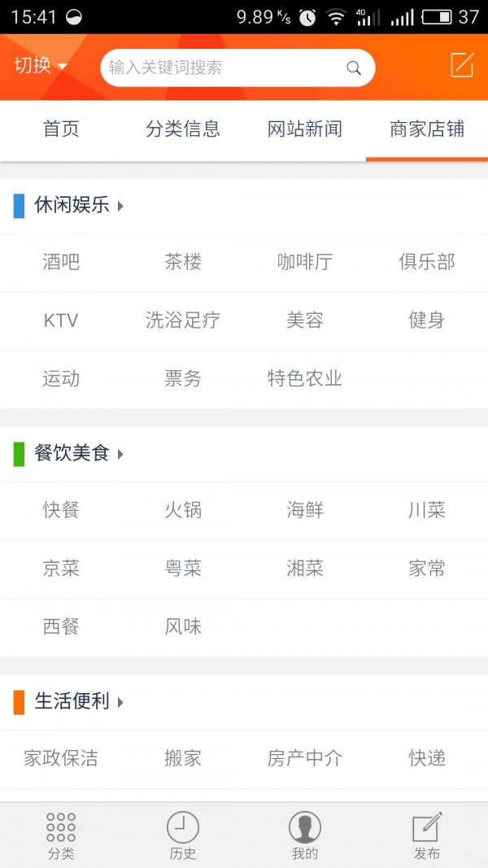The width and height of the screenshot is (488, 868).
Task: Open the 分类 grid icon in bottom bar
Action: click(x=60, y=834)
